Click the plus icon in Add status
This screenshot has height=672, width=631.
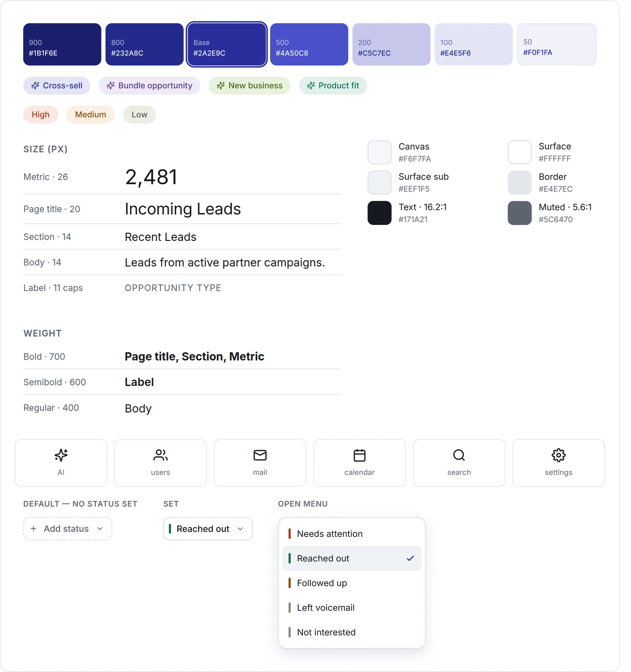(34, 529)
